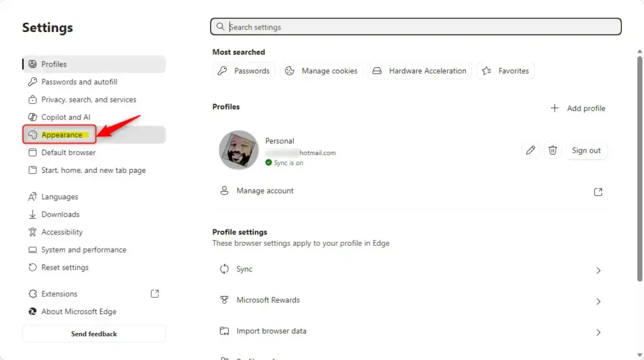This screenshot has width=644, height=360.
Task: Open the Manage account link
Action: 265,190
